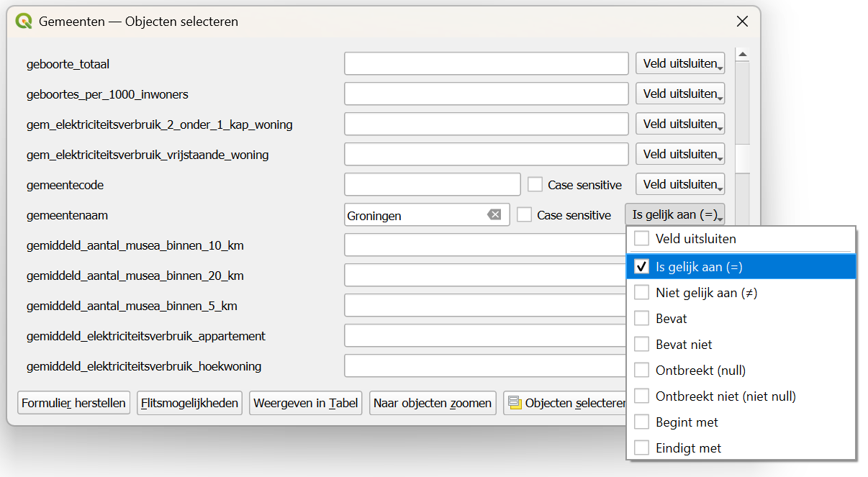This screenshot has height=477, width=868.
Task: Check the Veld uitsluiten option in dropdown list
Action: coord(642,238)
